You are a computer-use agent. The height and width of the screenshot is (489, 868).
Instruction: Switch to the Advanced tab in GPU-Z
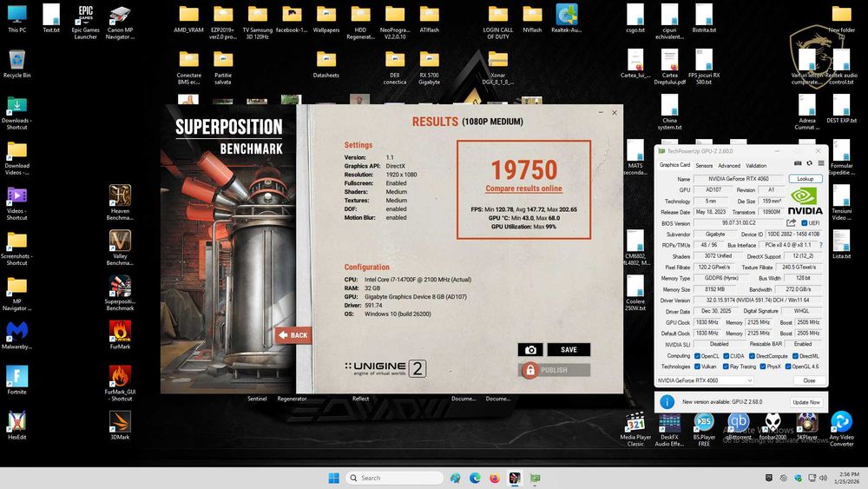pos(728,166)
